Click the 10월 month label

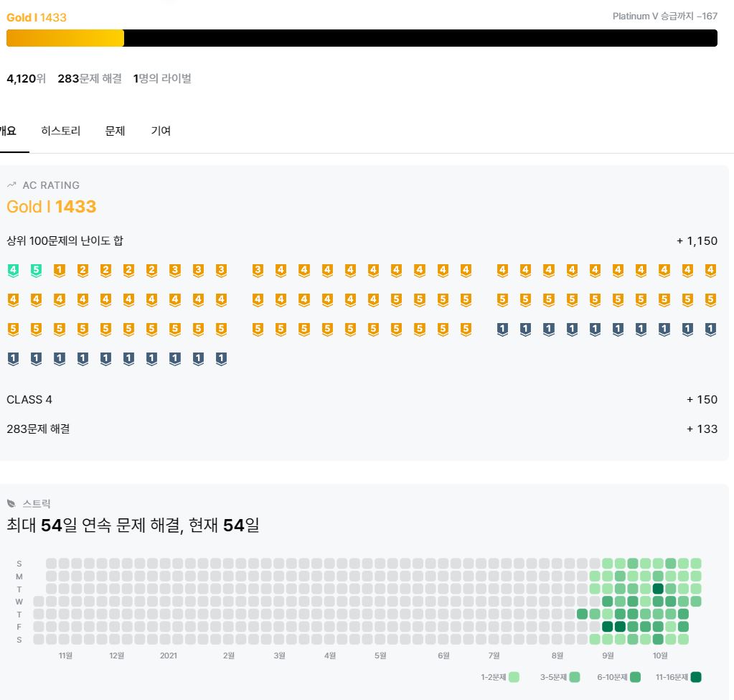point(660,655)
